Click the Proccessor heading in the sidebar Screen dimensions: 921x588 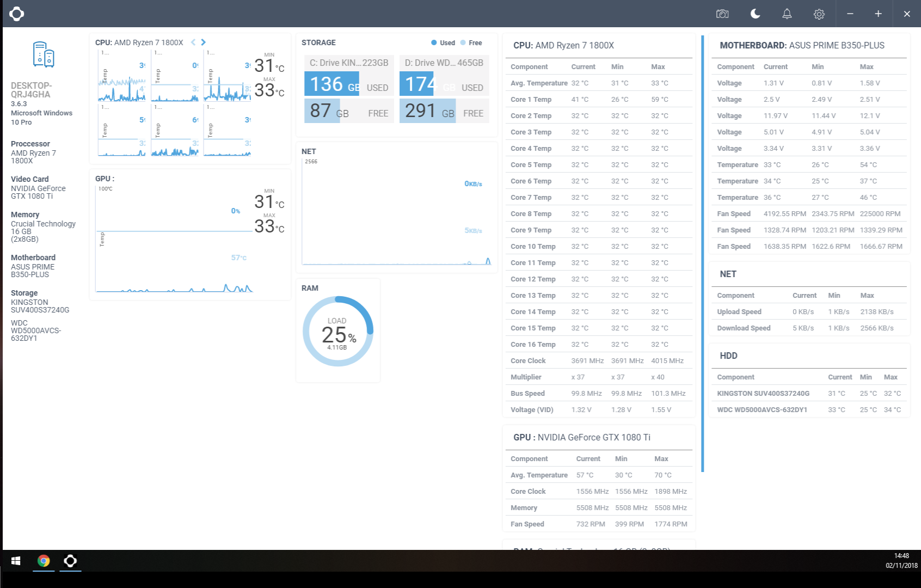(30, 144)
